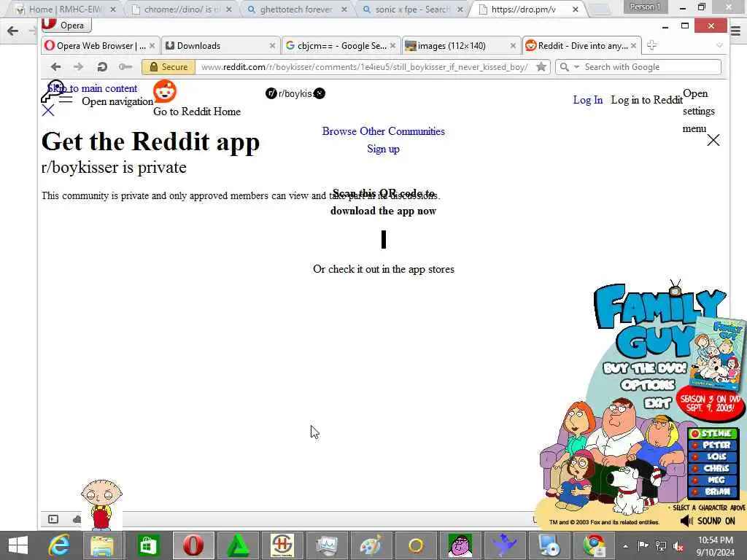
Task: Open Browse Other Communities link
Action: tap(383, 131)
